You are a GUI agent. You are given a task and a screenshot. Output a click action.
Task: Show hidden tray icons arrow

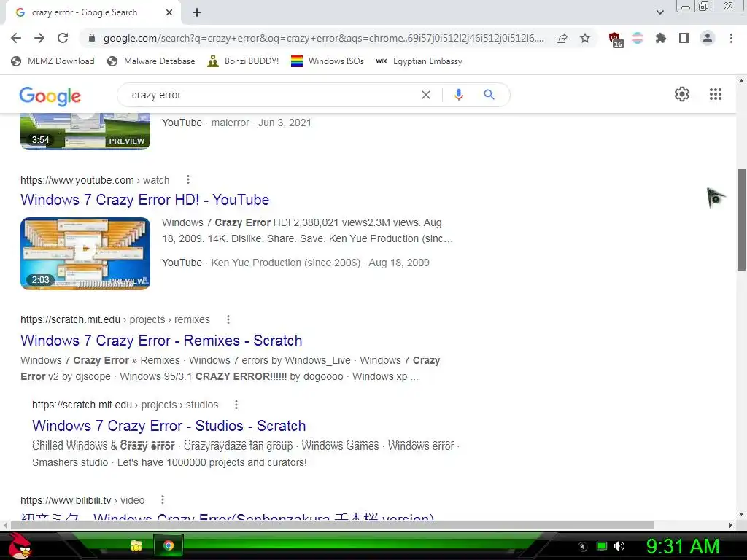click(583, 546)
